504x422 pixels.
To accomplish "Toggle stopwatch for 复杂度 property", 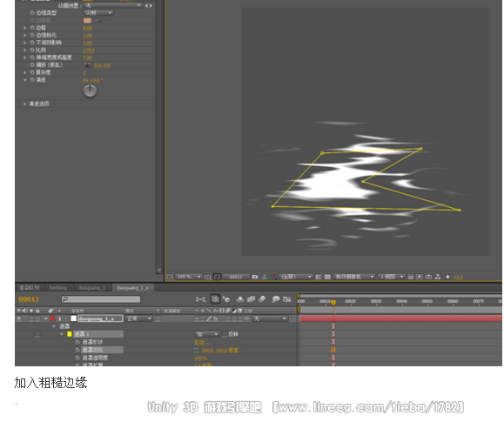I will [x=32, y=72].
